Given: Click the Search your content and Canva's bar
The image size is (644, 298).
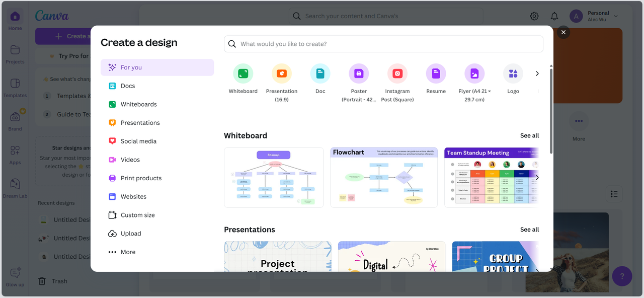Looking at the screenshot, I should point(386,16).
